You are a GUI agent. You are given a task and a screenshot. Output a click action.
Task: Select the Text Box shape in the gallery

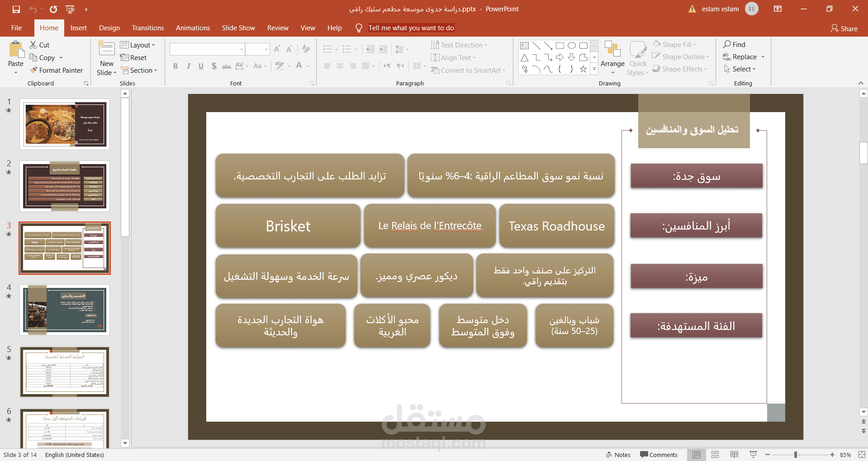(524, 45)
